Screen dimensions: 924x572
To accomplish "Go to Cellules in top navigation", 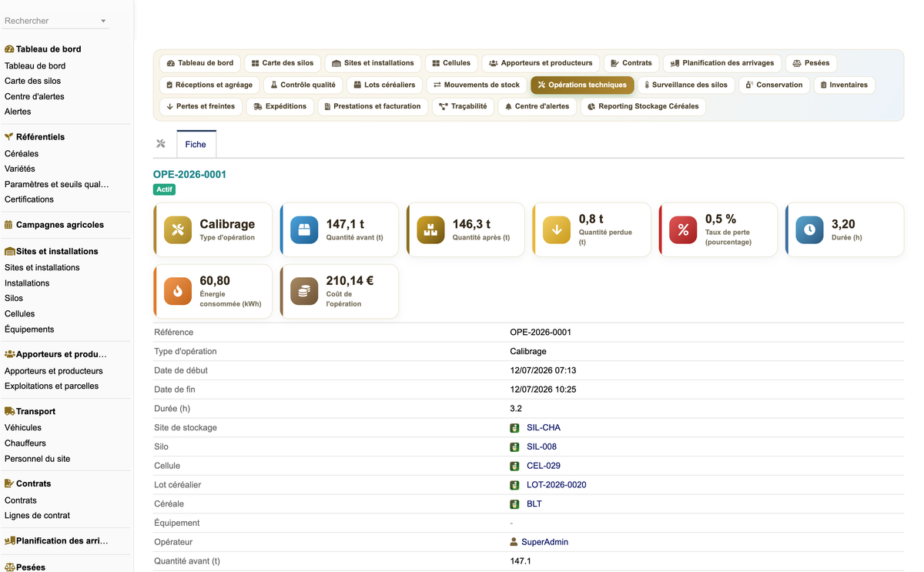I will [x=451, y=63].
